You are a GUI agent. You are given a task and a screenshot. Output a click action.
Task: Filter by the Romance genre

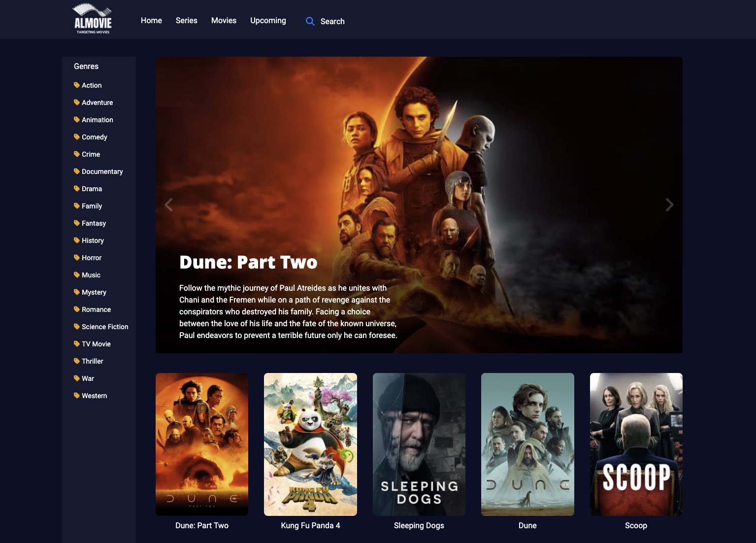[96, 309]
